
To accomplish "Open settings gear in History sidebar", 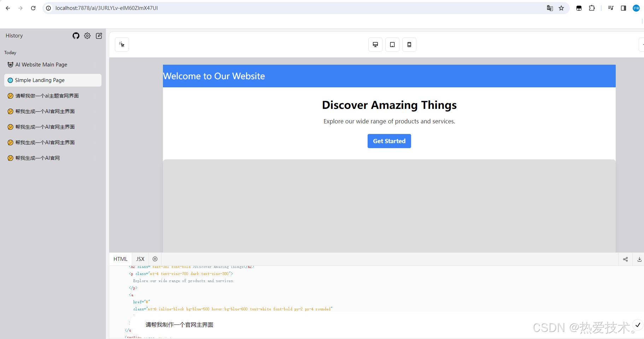I will pyautogui.click(x=87, y=36).
